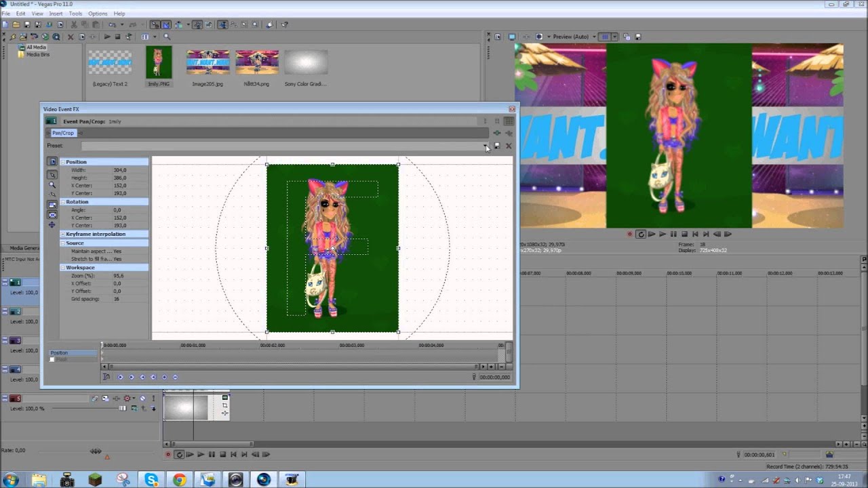Click the First Keyframe diamond button

pyautogui.click(x=121, y=377)
